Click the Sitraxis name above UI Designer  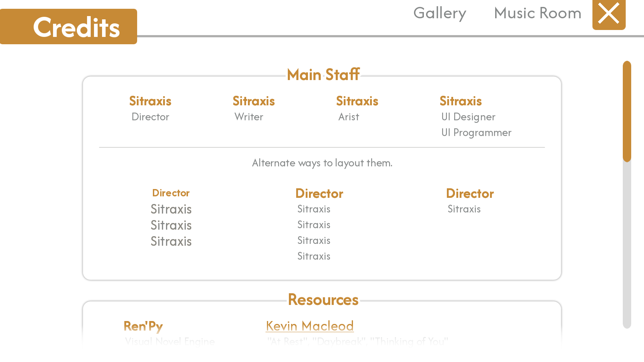(460, 101)
